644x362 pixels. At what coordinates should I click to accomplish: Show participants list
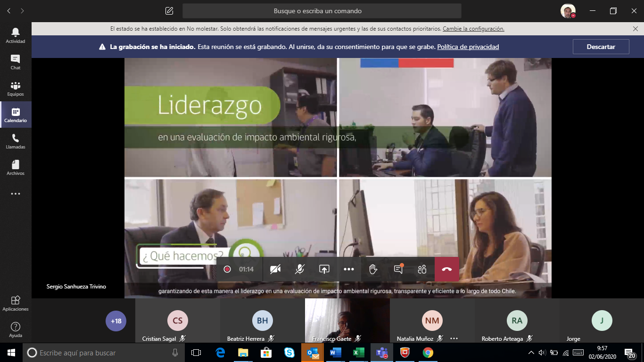pos(422,269)
